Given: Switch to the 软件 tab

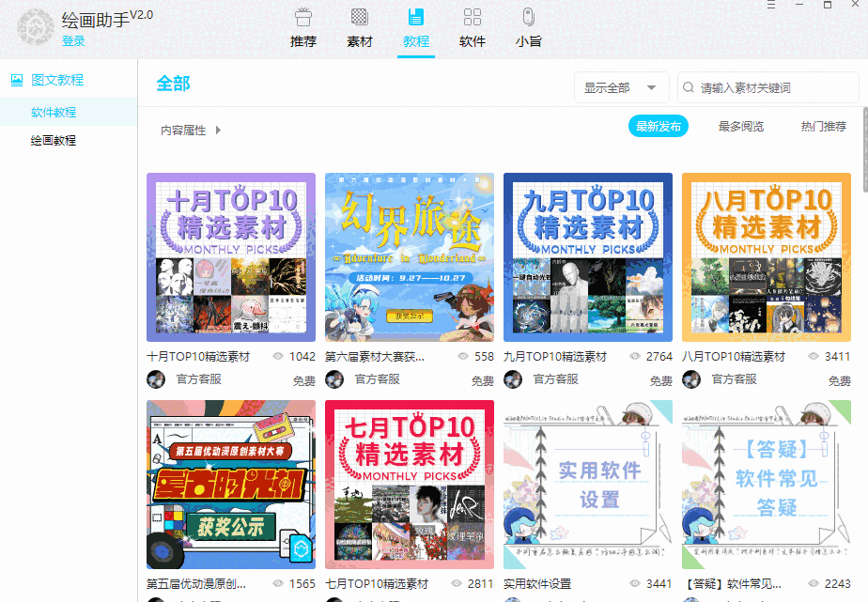Looking at the screenshot, I should click(x=473, y=29).
